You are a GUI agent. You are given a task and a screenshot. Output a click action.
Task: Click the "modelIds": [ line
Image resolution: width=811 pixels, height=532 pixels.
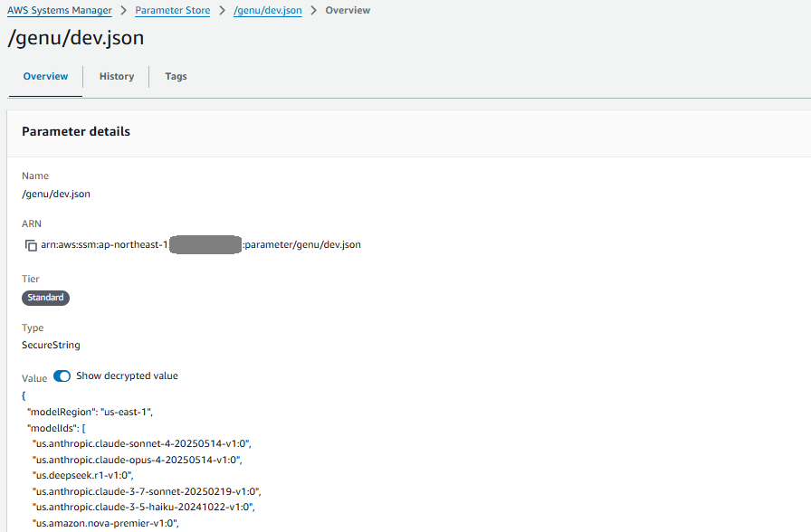[x=56, y=428]
